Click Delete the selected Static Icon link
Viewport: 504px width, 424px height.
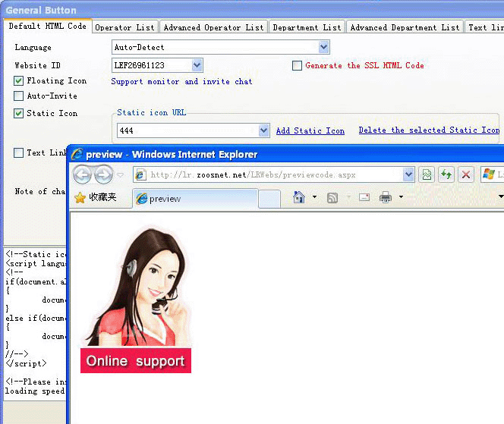click(429, 130)
